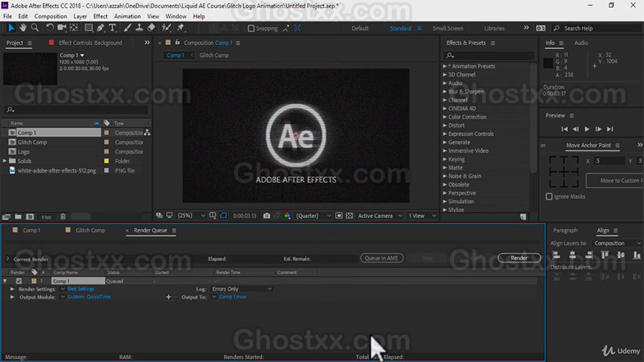Click the new composition icon in Project panel
This screenshot has height=362, width=644.
[30, 216]
